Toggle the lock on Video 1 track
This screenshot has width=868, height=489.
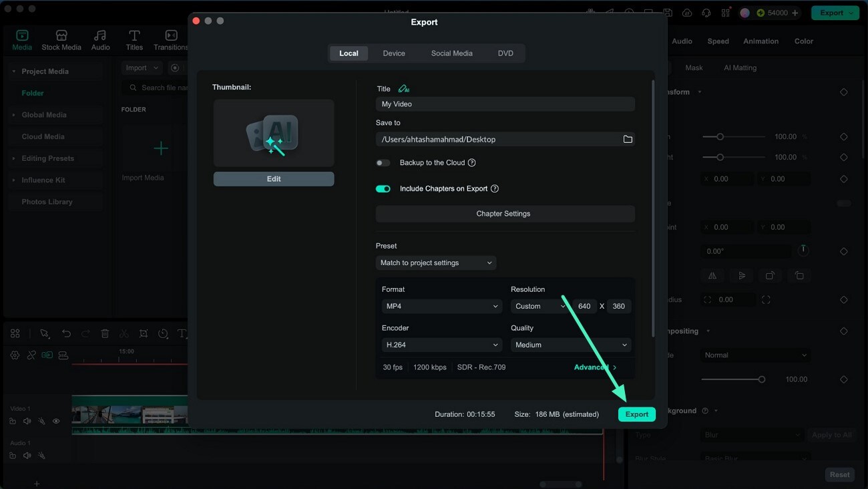(x=13, y=421)
